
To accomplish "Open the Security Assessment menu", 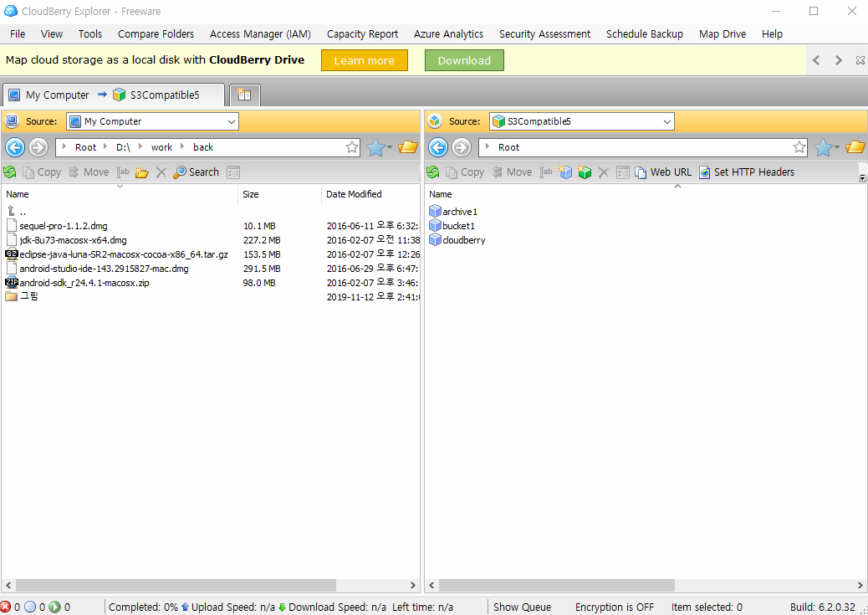I will [544, 33].
